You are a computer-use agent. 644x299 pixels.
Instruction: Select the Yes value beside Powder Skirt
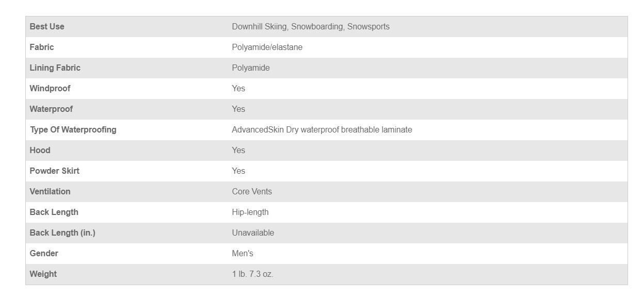coord(238,171)
